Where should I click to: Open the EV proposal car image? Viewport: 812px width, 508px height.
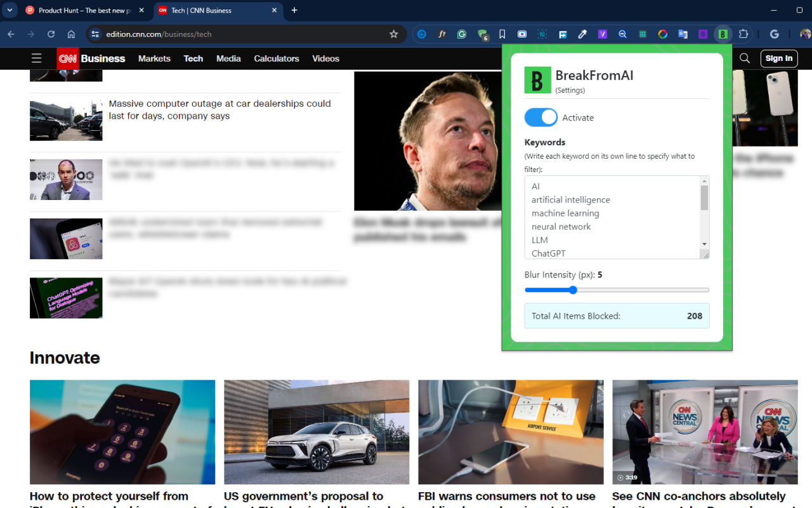[x=317, y=432]
